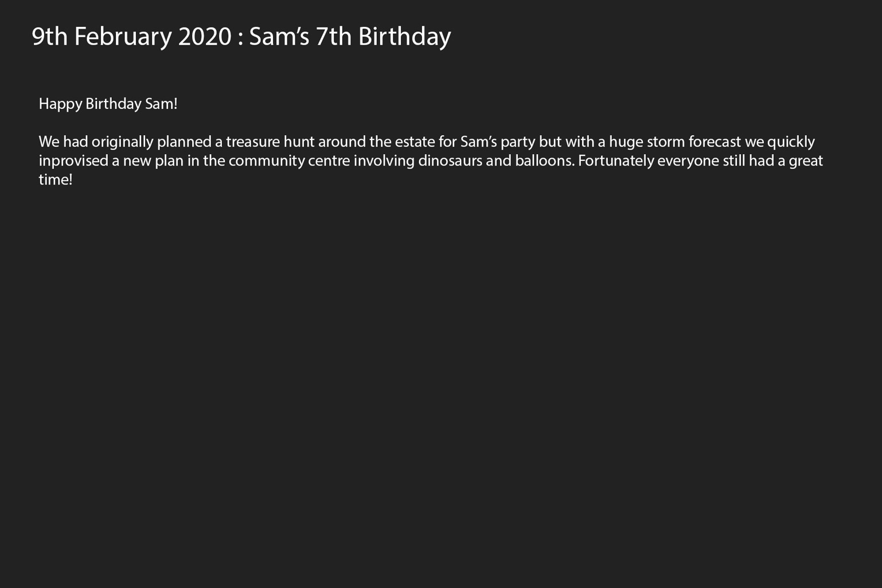Click the word "dinosaurs" in the paragraph
Screen dimensions: 882x588
[450, 160]
